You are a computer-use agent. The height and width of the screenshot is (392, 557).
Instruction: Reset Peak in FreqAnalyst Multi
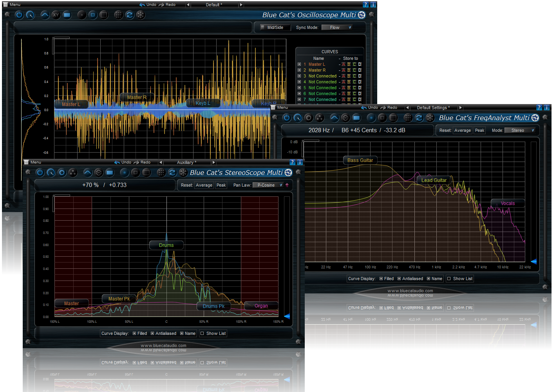tap(480, 131)
